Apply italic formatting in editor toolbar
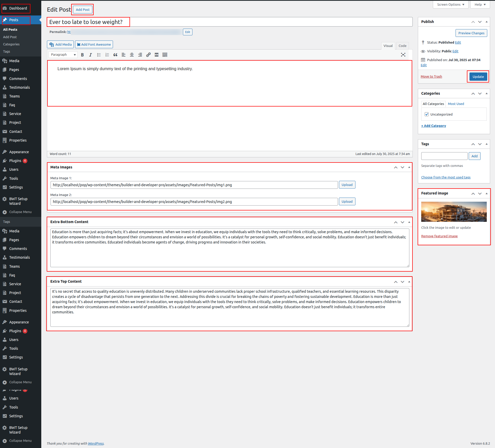 pyautogui.click(x=91, y=55)
